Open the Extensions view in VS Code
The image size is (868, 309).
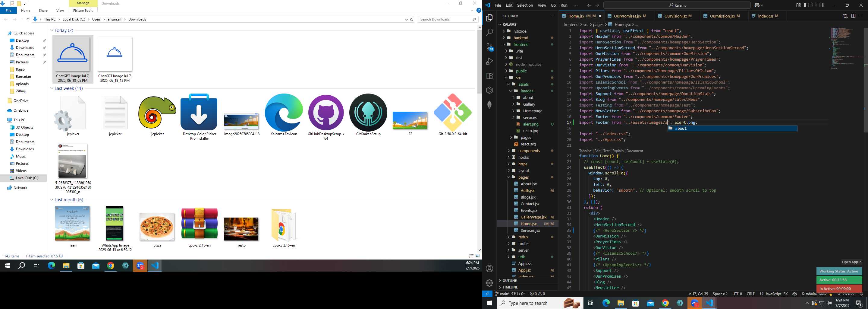pyautogui.click(x=489, y=76)
